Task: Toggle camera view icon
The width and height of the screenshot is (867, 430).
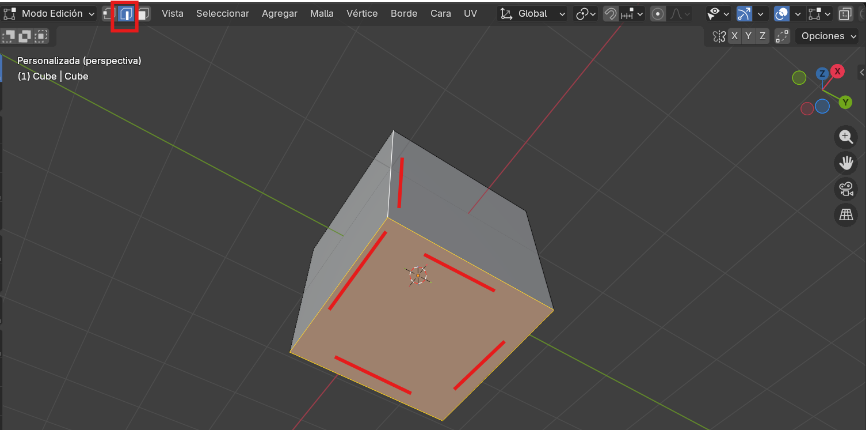Action: point(846,189)
